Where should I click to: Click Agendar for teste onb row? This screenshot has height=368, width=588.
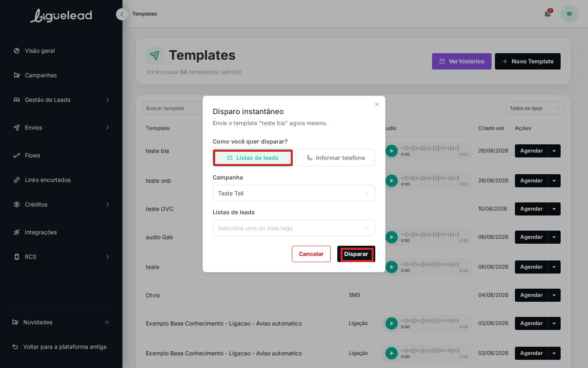point(531,181)
